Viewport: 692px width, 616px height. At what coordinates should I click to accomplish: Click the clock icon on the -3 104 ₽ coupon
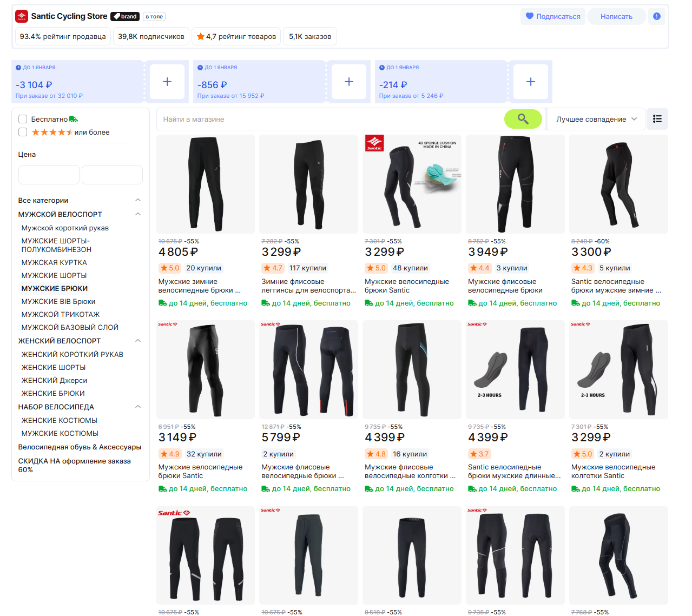coord(18,68)
